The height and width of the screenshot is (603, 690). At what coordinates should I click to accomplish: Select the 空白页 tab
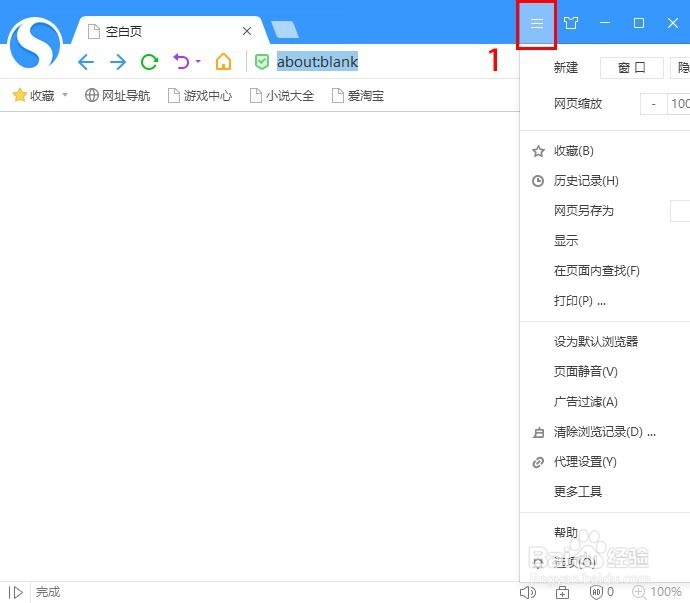click(169, 31)
